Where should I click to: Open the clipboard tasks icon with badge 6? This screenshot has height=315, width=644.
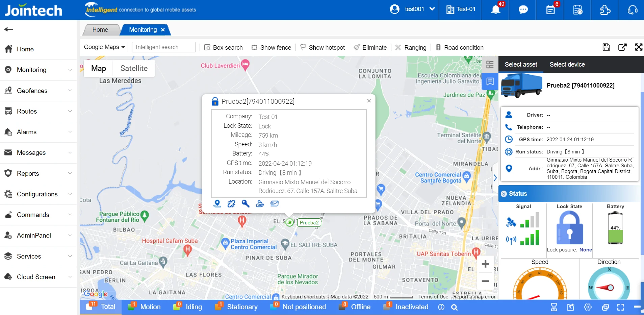[550, 9]
